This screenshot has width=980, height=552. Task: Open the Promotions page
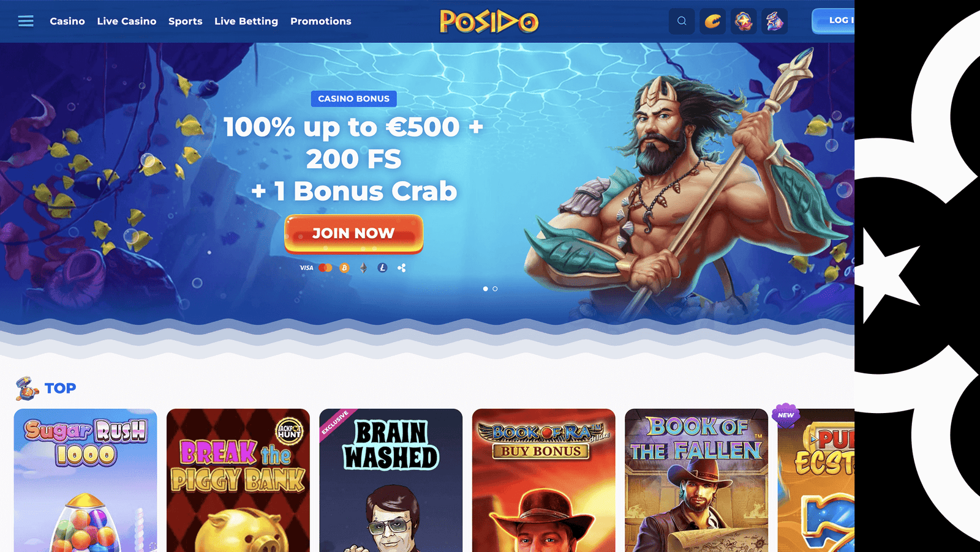click(321, 21)
